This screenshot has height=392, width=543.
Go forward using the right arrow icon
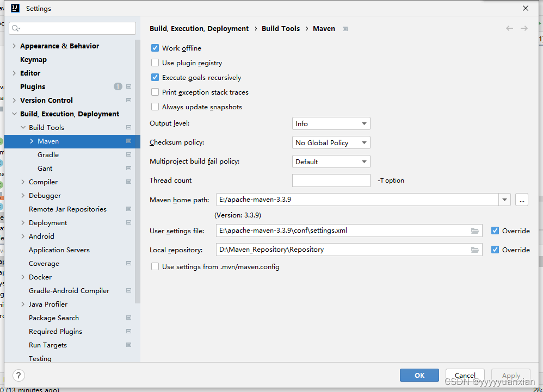pos(525,28)
